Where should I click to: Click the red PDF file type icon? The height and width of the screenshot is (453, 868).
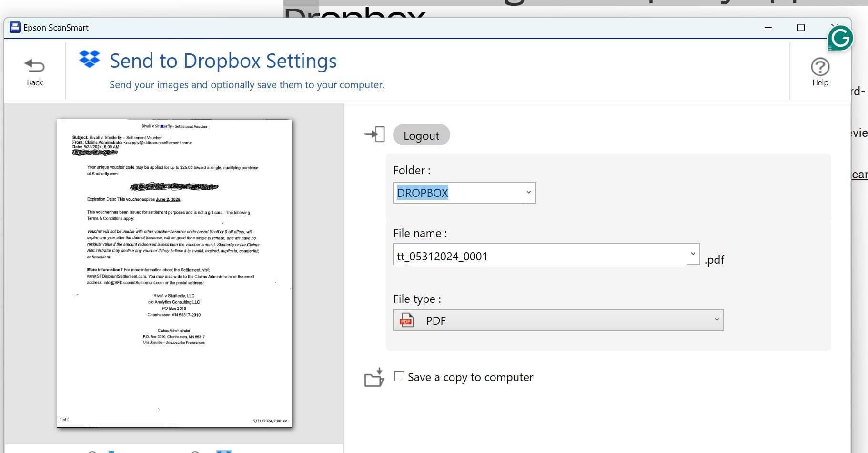click(406, 320)
